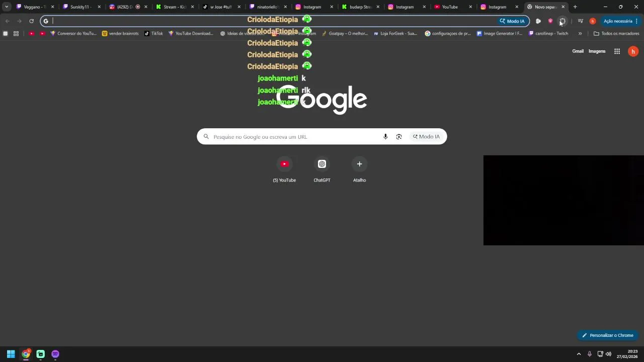Open the Google account avatar on page
The image size is (644, 362).
633,51
